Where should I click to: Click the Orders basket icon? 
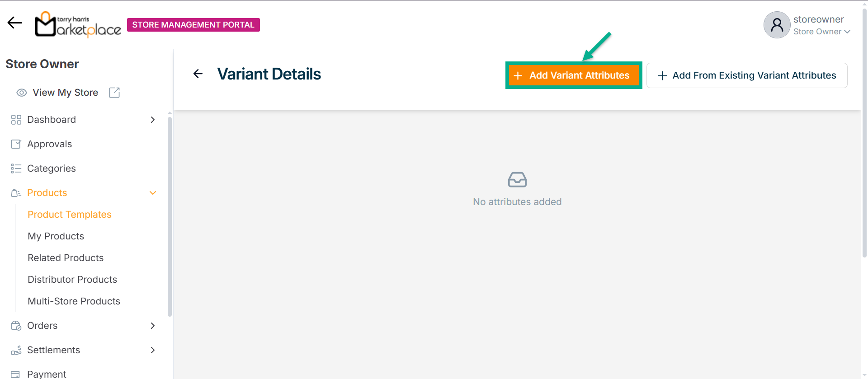point(16,326)
